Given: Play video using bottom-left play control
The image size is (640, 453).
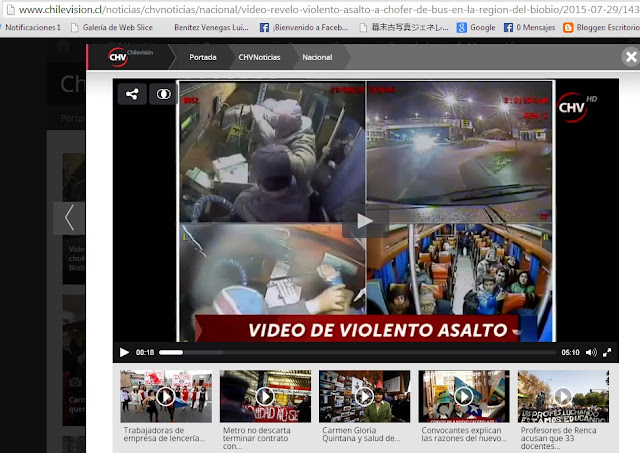Looking at the screenshot, I should [x=124, y=352].
